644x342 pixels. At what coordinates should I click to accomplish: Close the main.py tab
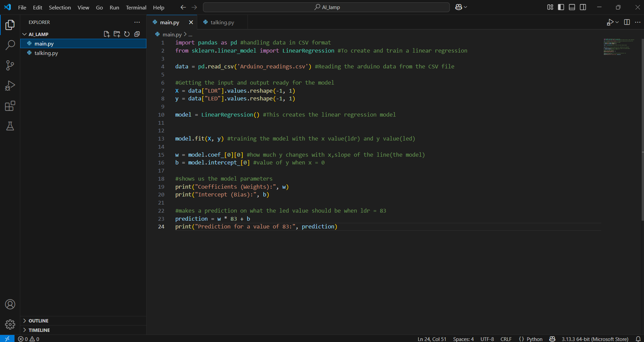(x=191, y=22)
